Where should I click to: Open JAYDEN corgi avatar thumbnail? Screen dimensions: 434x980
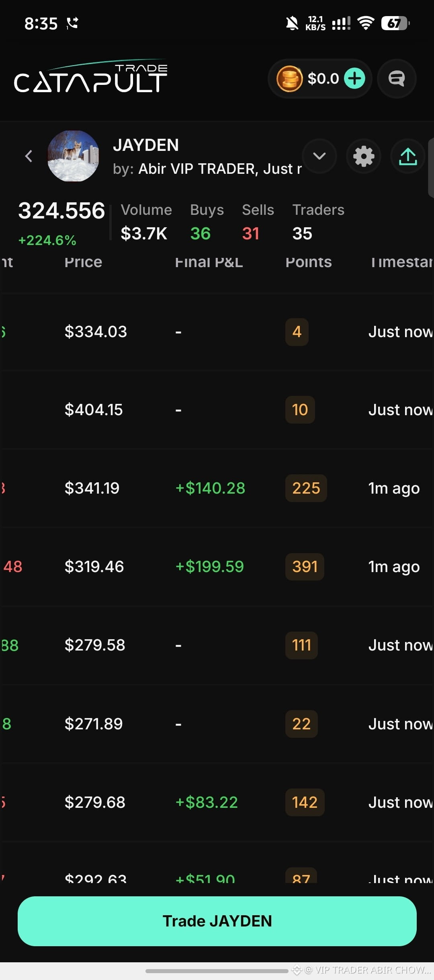coord(73,156)
